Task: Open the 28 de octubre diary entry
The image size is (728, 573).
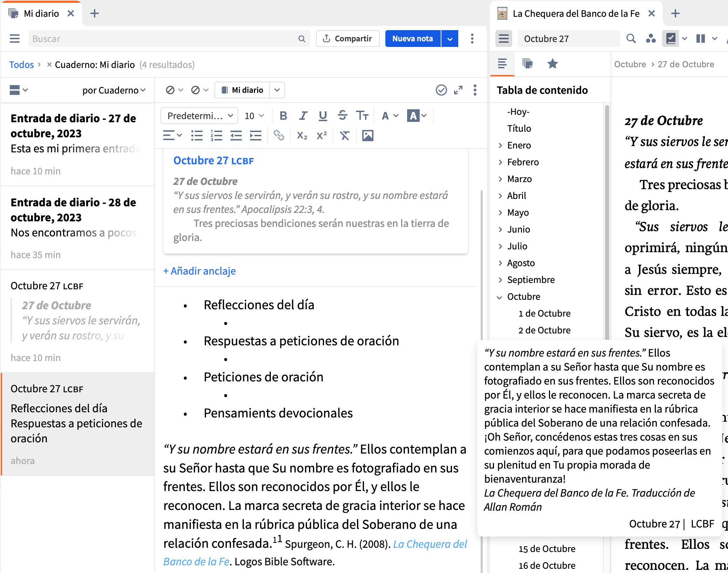Action: [77, 228]
